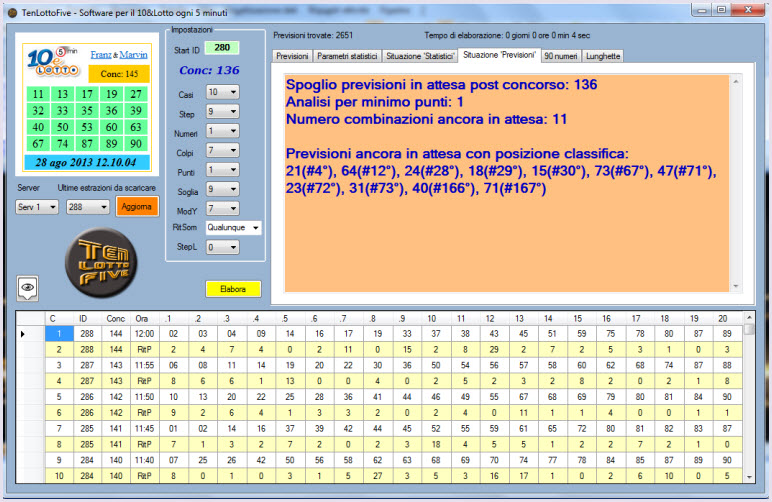Switch to the Lunghette tab
Image resolution: width=772 pixels, height=502 pixels.
tap(603, 56)
